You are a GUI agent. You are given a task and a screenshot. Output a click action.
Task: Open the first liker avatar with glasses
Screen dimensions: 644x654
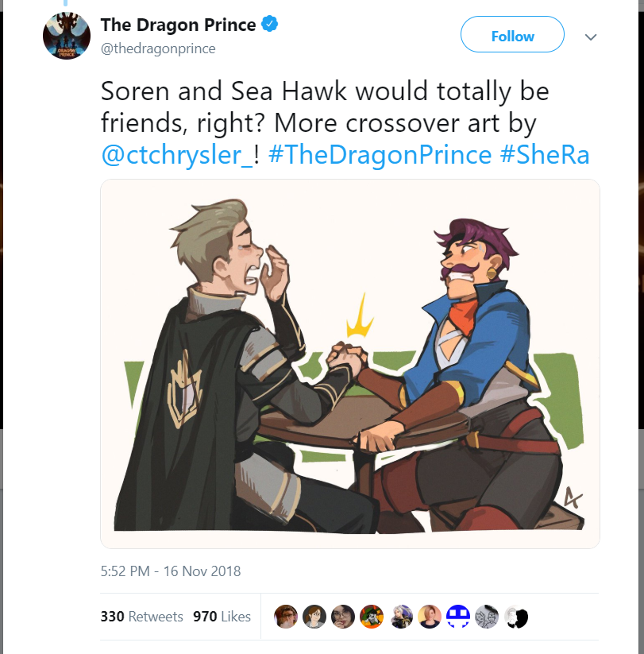pyautogui.click(x=286, y=617)
